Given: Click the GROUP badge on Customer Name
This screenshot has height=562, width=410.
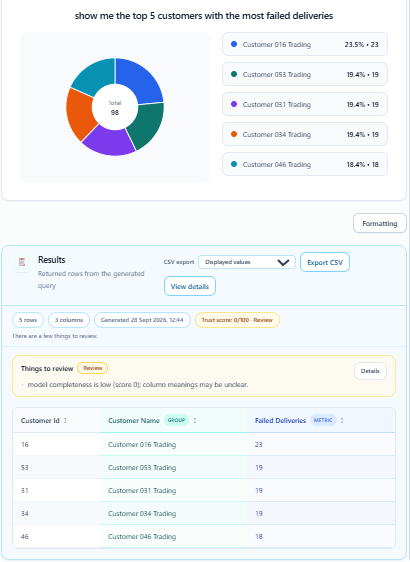Looking at the screenshot, I should pyautogui.click(x=176, y=420).
